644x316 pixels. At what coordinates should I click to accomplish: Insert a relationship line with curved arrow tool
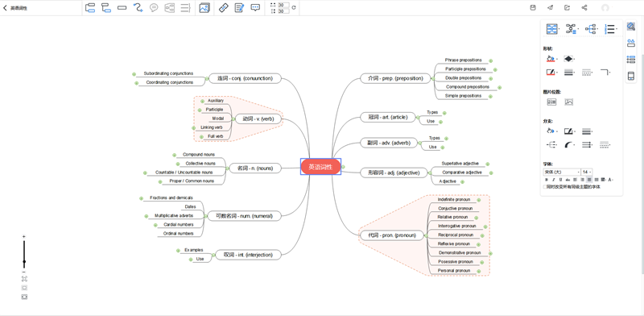click(138, 8)
